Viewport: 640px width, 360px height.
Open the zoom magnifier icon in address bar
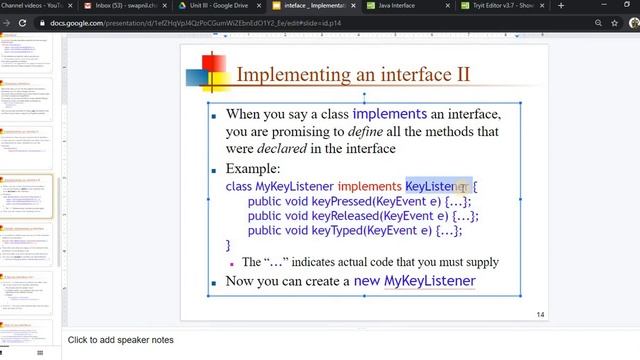(x=598, y=23)
